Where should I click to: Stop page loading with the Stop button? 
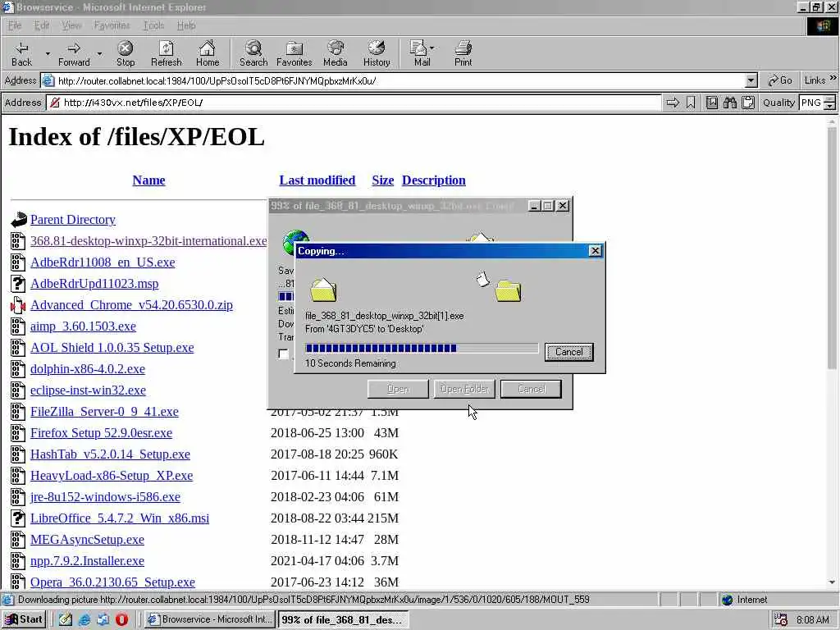pos(126,53)
